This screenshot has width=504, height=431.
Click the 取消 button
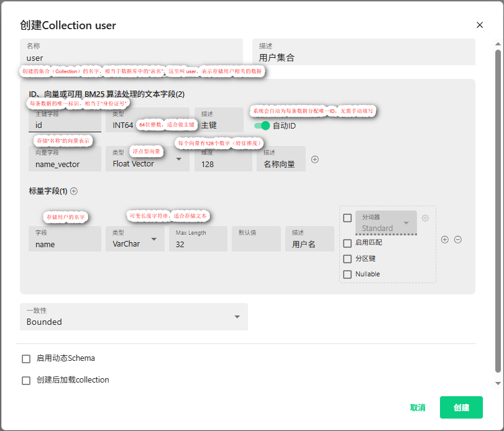click(x=418, y=407)
